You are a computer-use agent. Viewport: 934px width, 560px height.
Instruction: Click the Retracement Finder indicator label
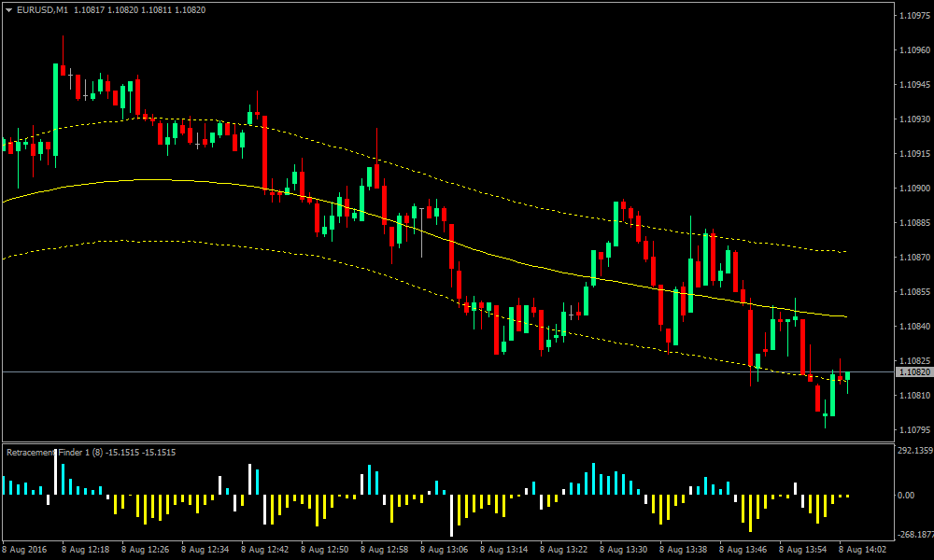click(x=51, y=453)
